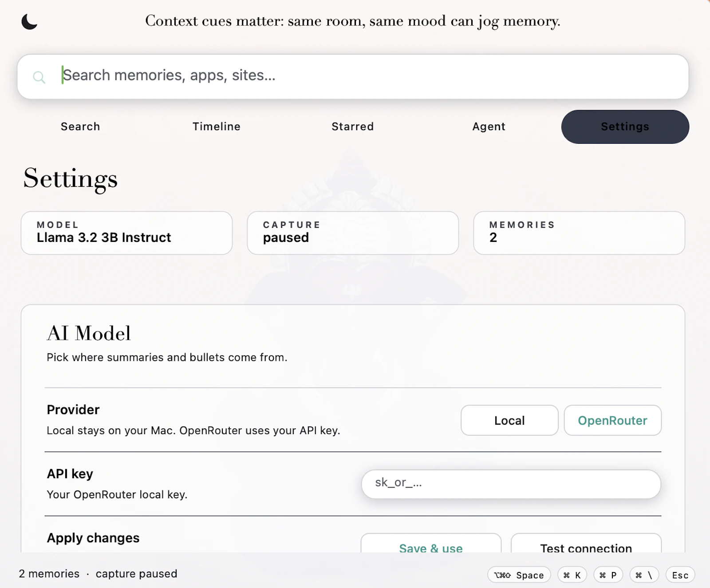Click the Command backslash shortcut chip
The width and height of the screenshot is (710, 588).
pyautogui.click(x=644, y=575)
